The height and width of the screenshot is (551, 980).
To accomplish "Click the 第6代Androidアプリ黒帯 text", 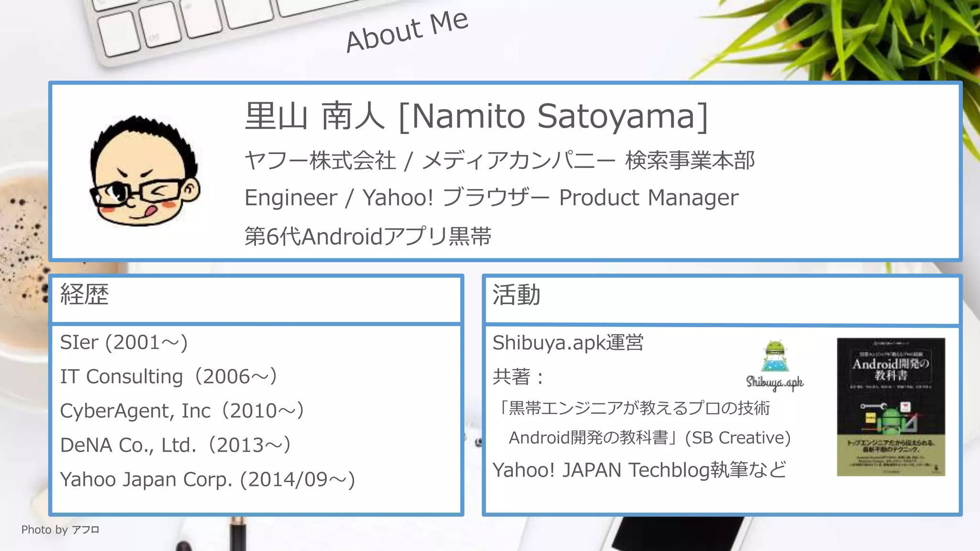I will point(367,236).
